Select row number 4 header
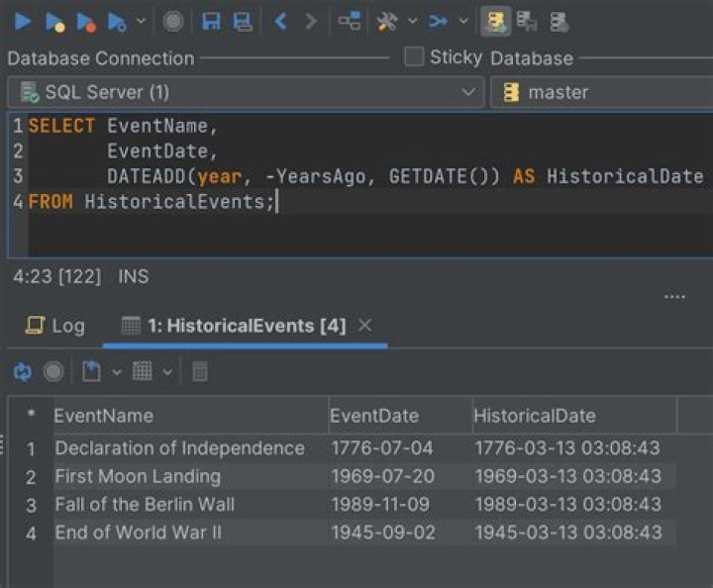This screenshot has width=713, height=588. (x=31, y=534)
